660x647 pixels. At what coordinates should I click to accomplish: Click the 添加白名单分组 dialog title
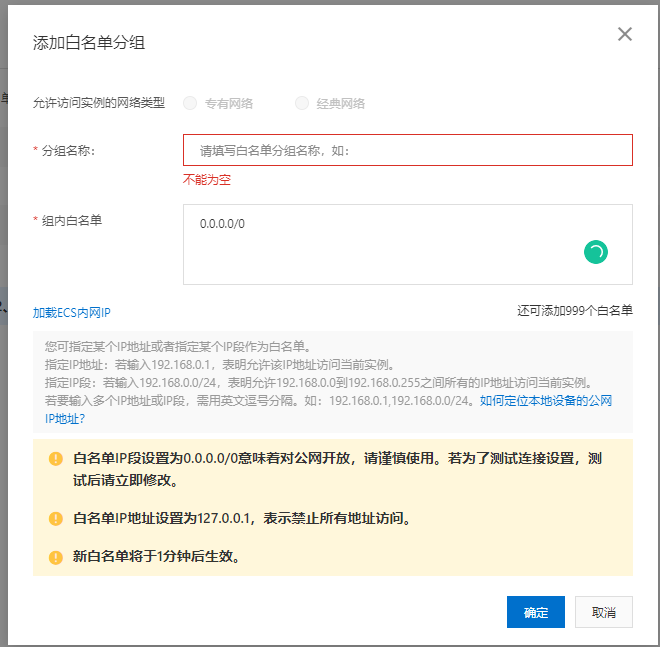click(89, 43)
